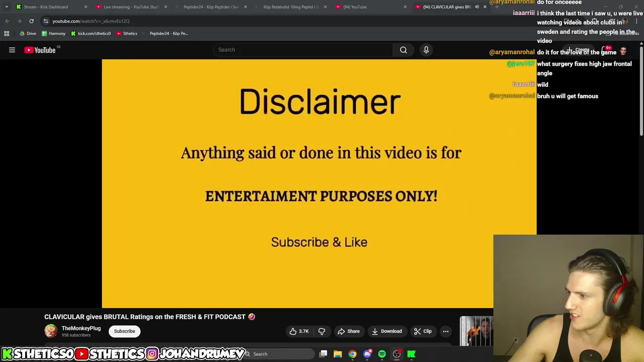Like the video with thumbs up
This screenshot has width=644, height=362.
point(298,331)
